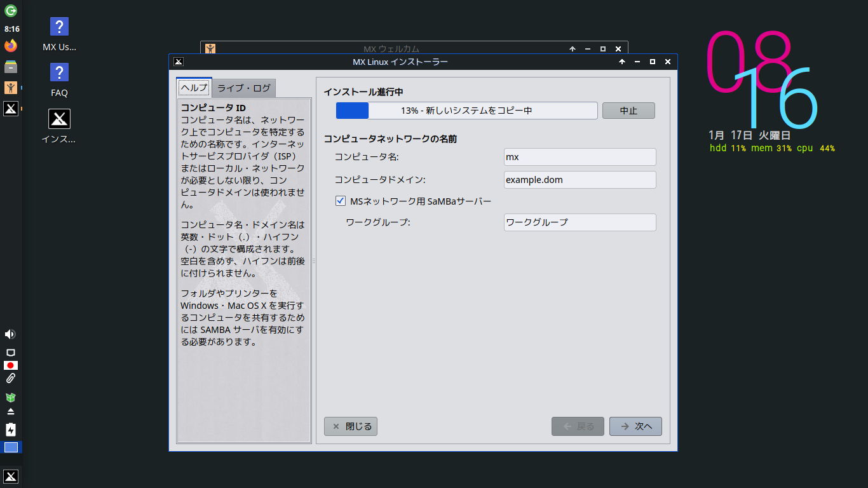Screen dimensions: 868x488
Task: Click the 閉じる close button
Action: [x=351, y=426]
